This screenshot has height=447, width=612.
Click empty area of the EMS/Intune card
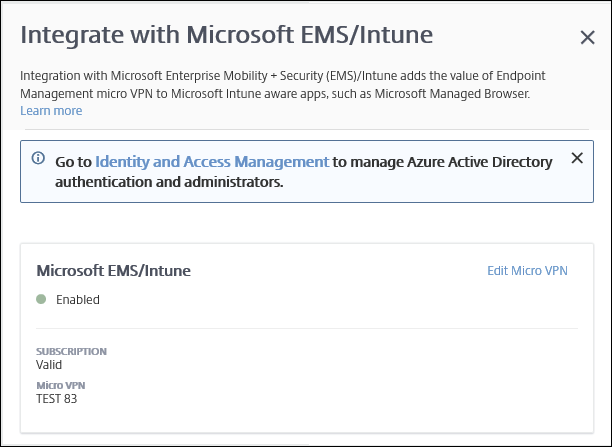[x=350, y=380]
